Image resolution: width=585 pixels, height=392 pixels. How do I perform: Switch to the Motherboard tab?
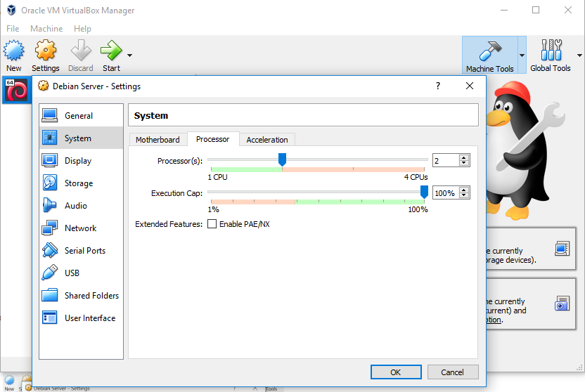coord(157,140)
